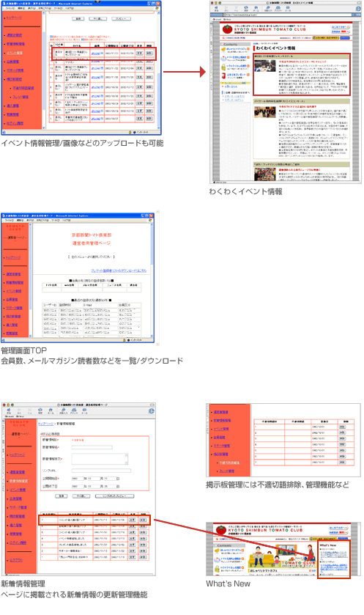Open the 編集 menu in the event management window
The image size is (364, 615).
pyautogui.click(x=21, y=8)
